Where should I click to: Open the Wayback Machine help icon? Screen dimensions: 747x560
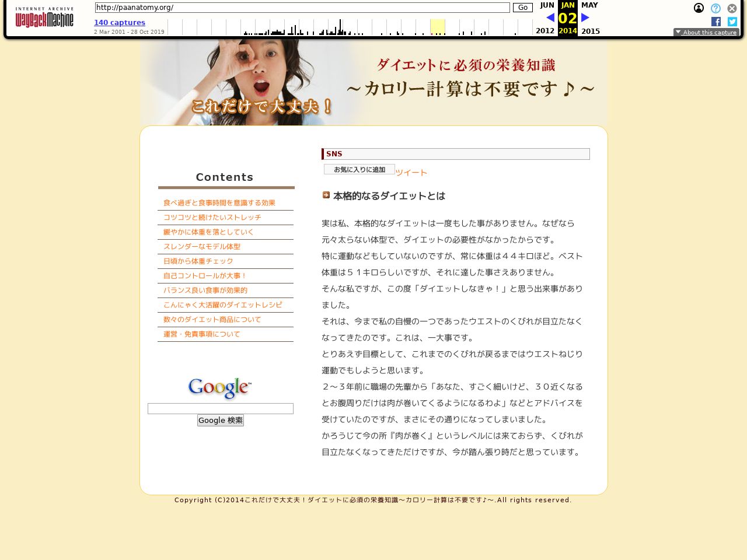point(715,8)
